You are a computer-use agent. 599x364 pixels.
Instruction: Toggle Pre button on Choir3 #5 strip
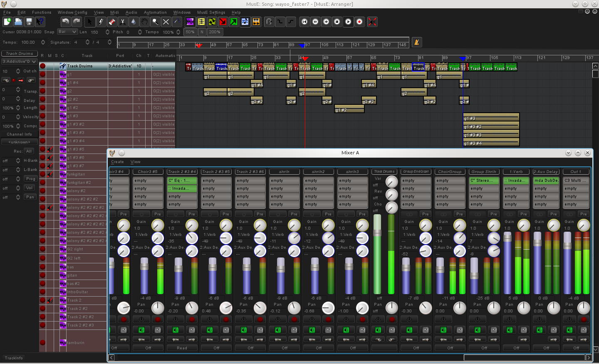[157, 214]
